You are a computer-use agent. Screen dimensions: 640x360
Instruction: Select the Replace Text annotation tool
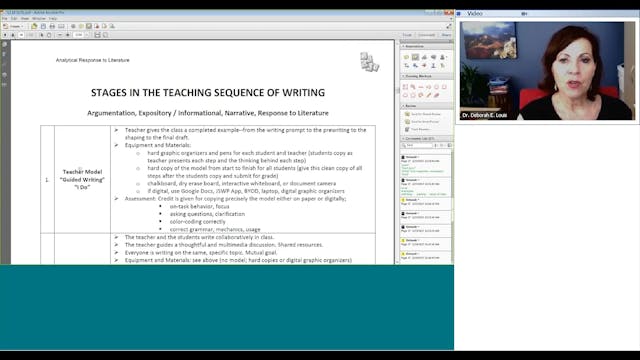click(415, 66)
